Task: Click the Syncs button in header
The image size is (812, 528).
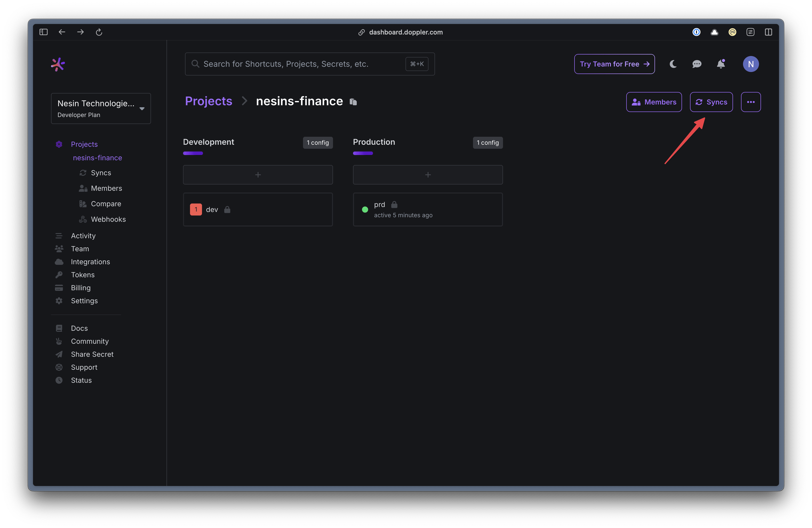Action: tap(711, 102)
